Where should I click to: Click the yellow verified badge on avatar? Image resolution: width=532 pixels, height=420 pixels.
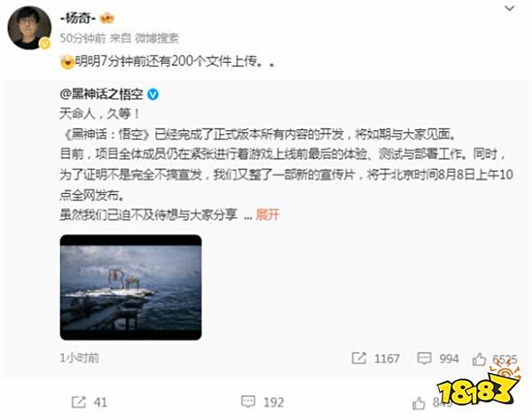point(45,43)
